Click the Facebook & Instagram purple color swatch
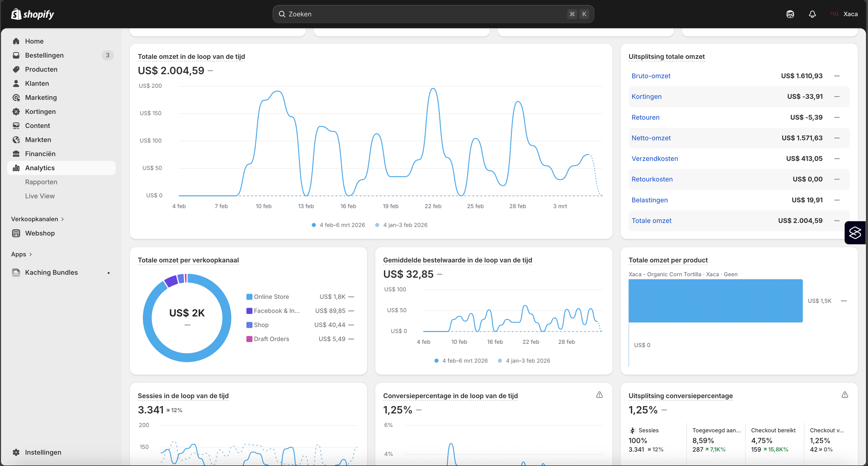The image size is (868, 466). coord(249,311)
